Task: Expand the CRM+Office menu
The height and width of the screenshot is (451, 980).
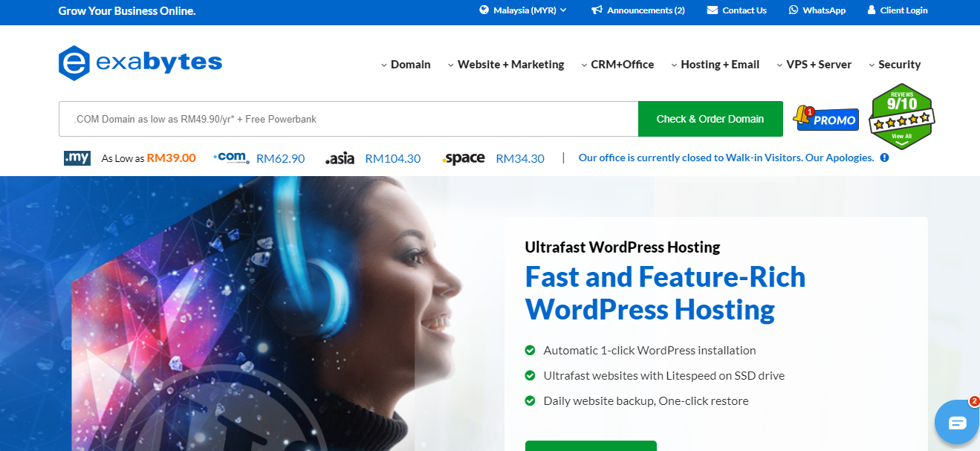Action: 617,65
